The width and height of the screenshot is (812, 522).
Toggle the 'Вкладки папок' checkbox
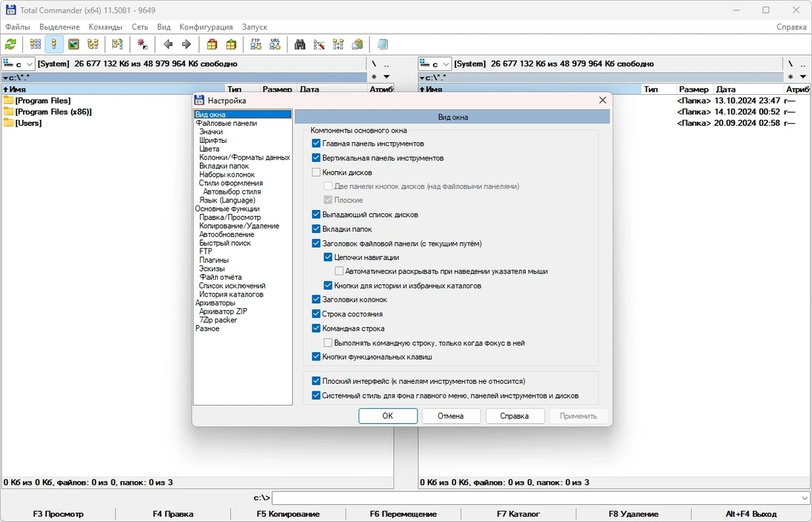tap(316, 229)
